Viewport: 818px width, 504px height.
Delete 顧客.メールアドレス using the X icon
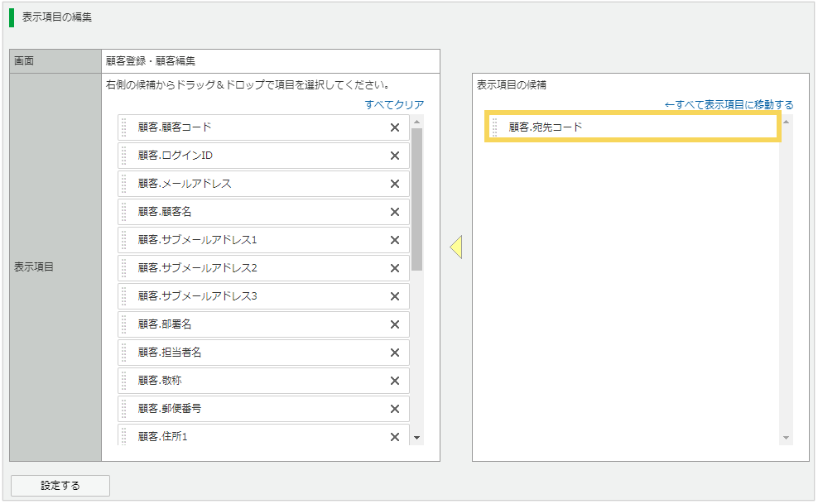tap(395, 184)
